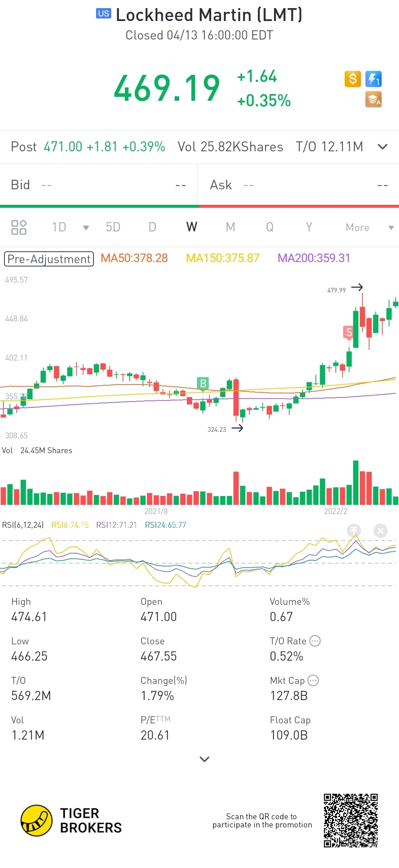Tap the MA50:378.28 indicator label

click(x=134, y=258)
